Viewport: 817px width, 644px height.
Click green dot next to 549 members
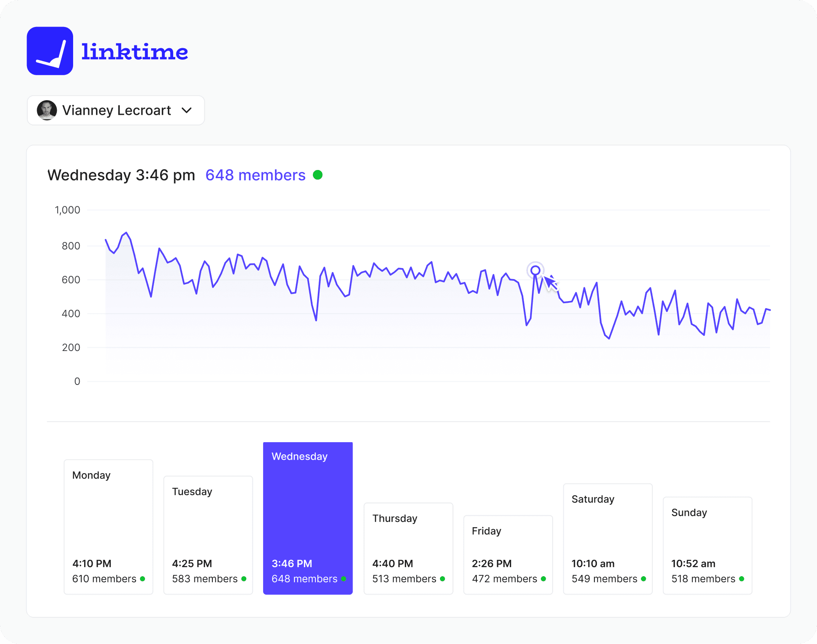(x=643, y=579)
